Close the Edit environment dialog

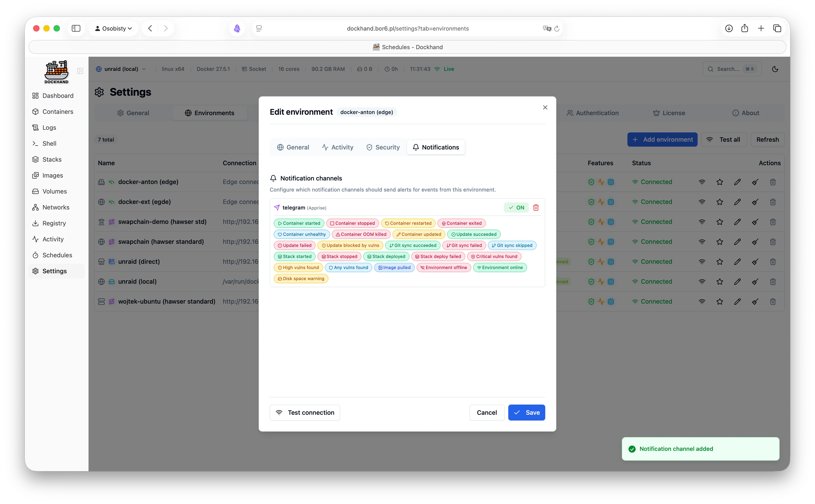click(545, 107)
